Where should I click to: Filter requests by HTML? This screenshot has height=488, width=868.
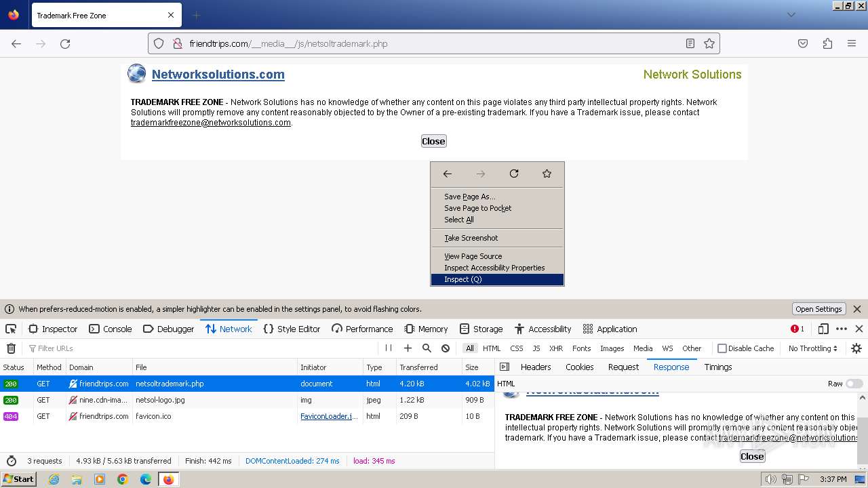click(492, 348)
